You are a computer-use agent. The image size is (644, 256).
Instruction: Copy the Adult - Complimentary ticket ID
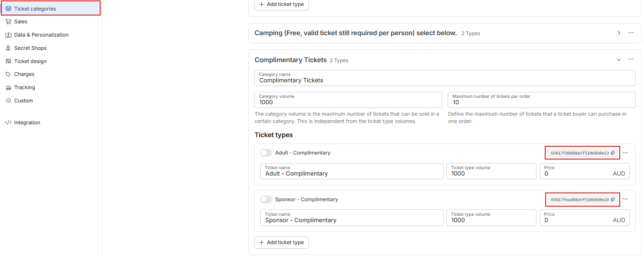click(x=613, y=153)
